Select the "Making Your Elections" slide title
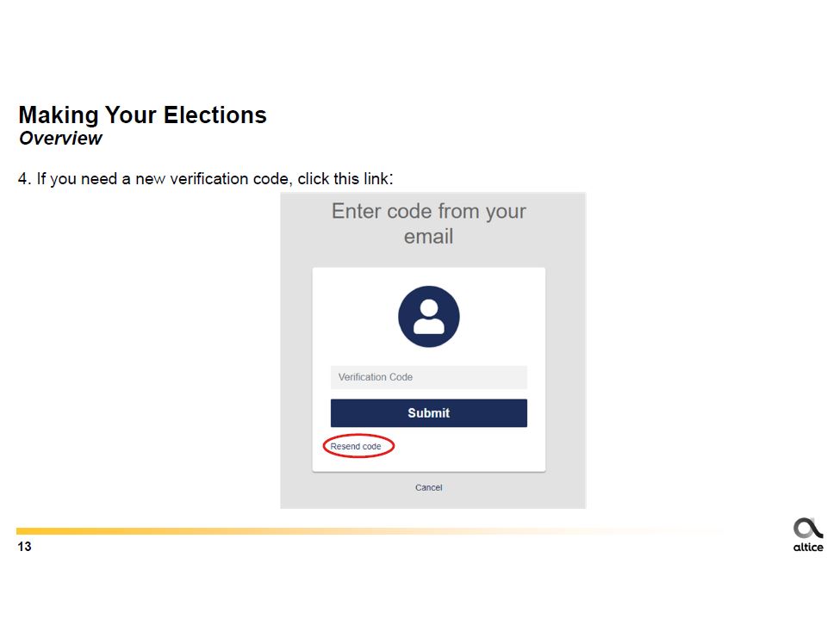 (x=142, y=115)
